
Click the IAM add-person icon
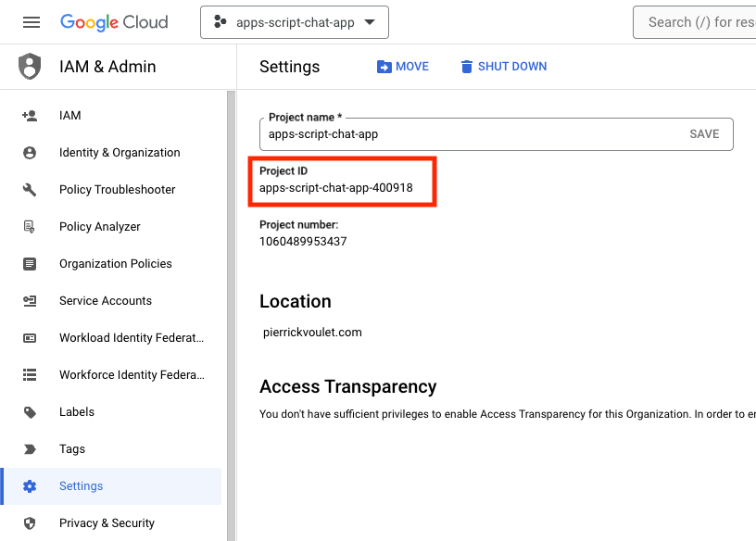pos(30,116)
